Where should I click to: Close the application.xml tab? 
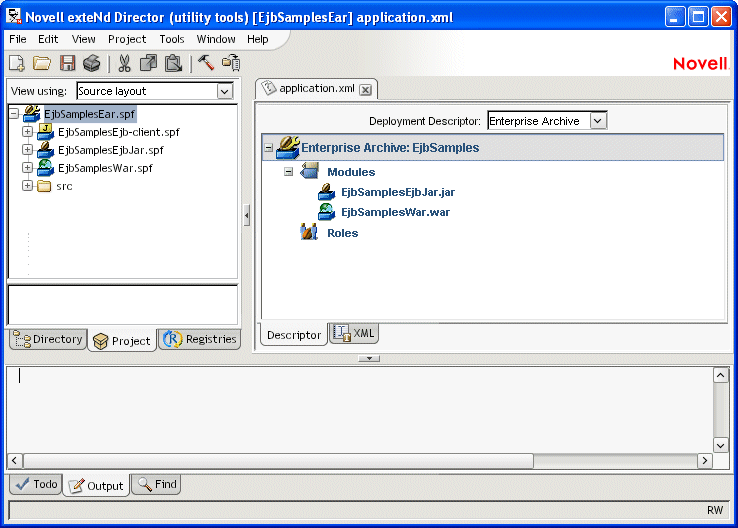pos(365,89)
